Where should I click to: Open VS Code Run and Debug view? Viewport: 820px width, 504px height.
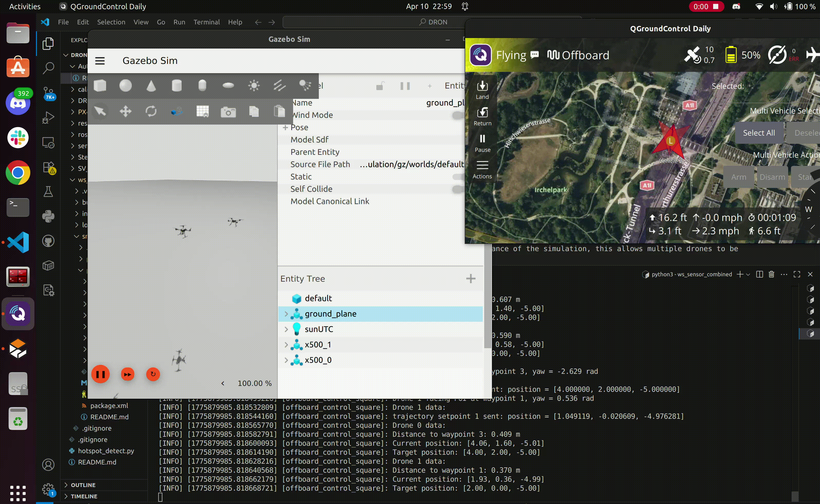[48, 118]
